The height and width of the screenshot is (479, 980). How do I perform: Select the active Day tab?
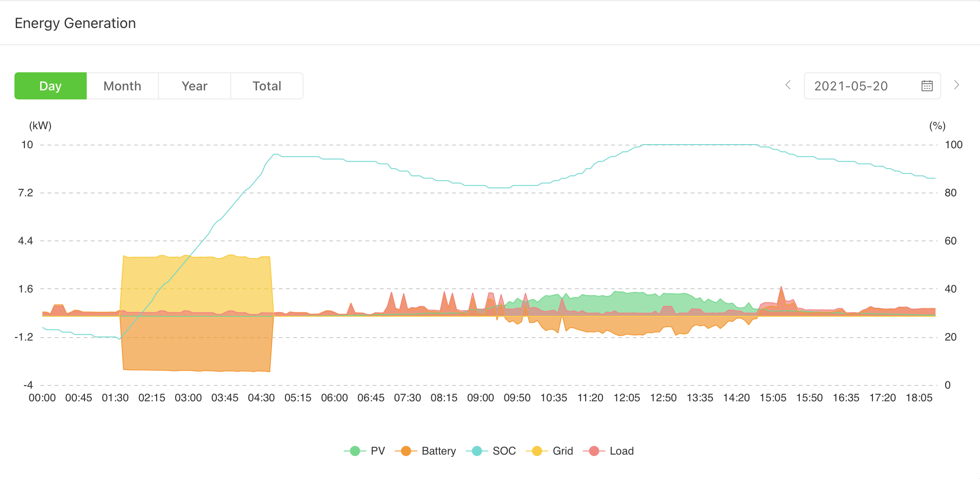(x=51, y=86)
